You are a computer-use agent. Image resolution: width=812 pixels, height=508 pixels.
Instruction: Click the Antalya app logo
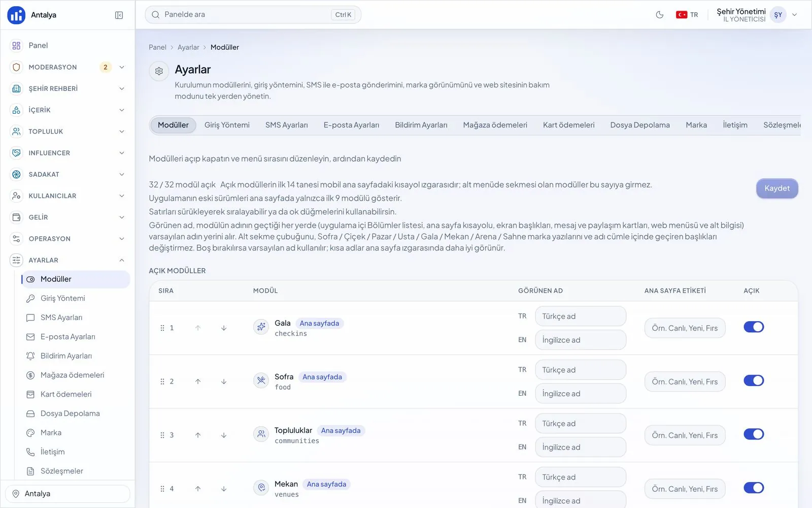coord(16,15)
